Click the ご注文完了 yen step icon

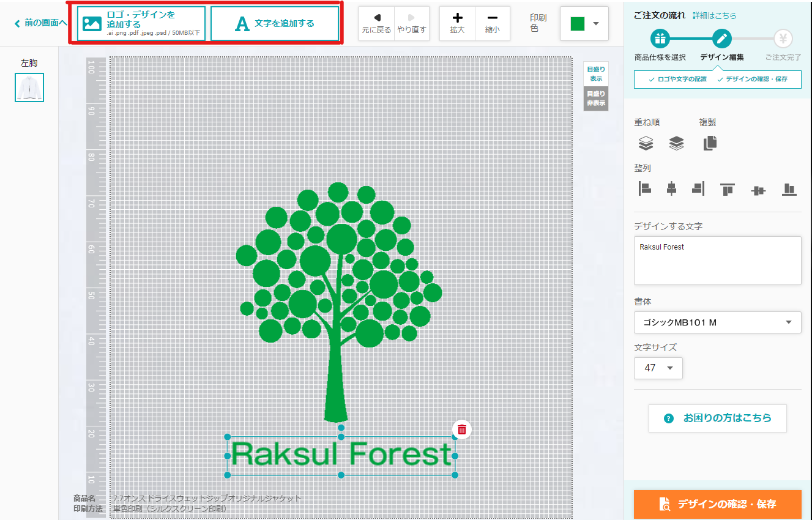click(783, 39)
